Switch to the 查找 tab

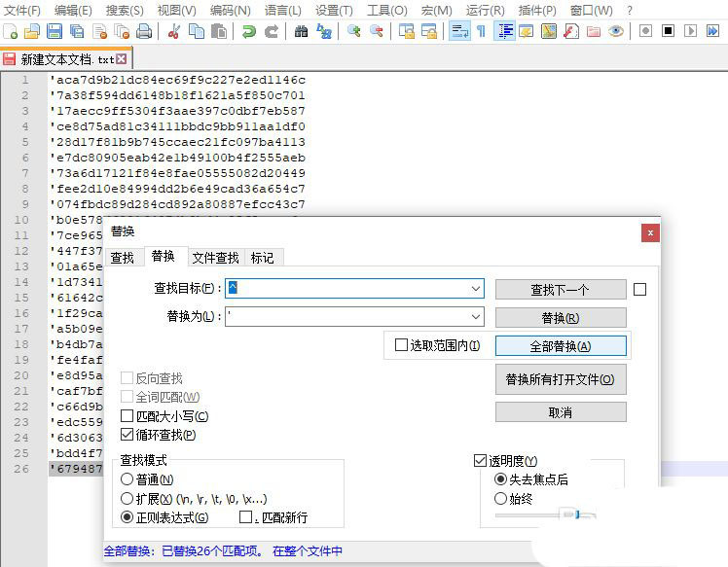(123, 258)
